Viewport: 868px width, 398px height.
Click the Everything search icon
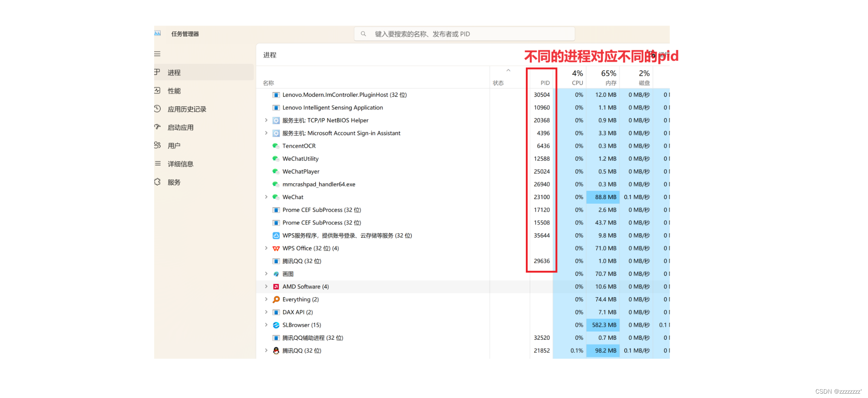(276, 299)
